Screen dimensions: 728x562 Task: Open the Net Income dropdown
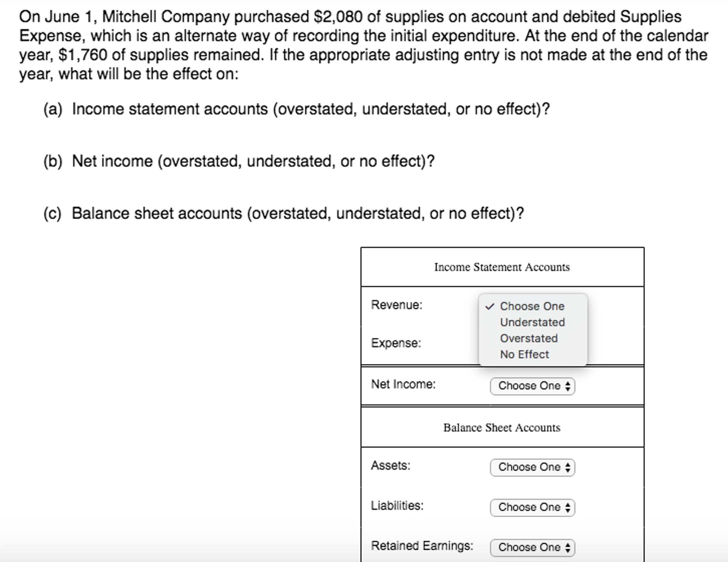point(532,386)
